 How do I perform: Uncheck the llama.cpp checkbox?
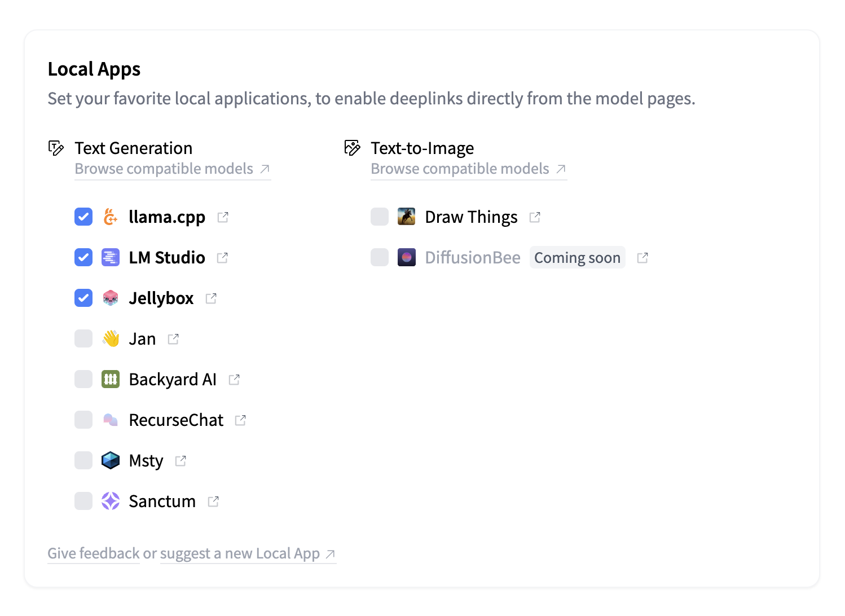pos(83,217)
